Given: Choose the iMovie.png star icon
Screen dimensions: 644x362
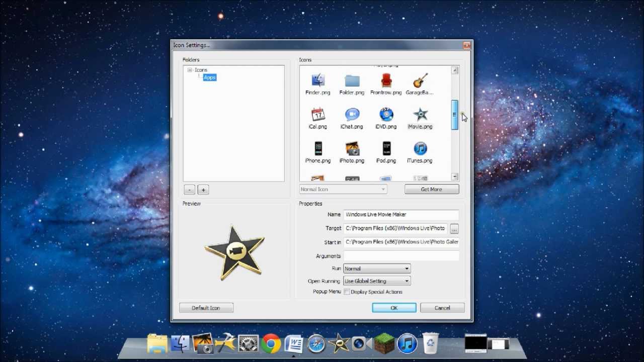Looking at the screenshot, I should (x=420, y=119).
